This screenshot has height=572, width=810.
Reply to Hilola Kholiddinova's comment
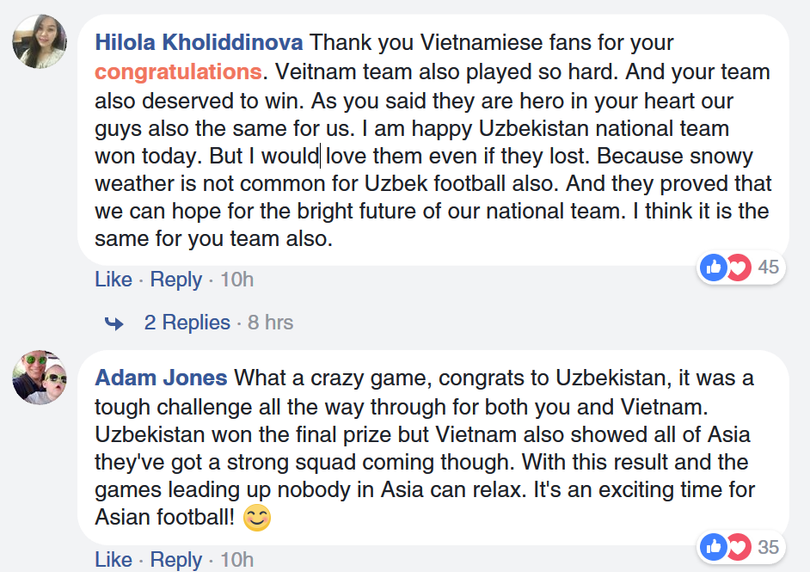click(176, 280)
